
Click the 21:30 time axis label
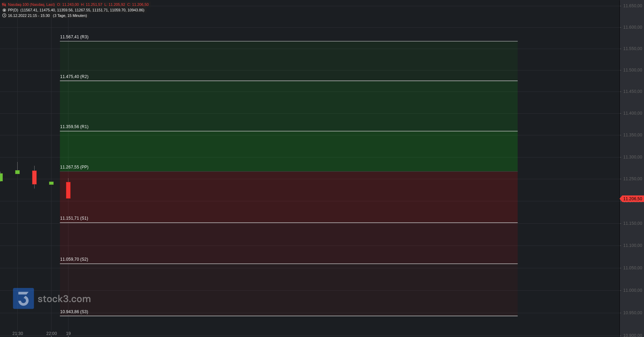pos(18,334)
